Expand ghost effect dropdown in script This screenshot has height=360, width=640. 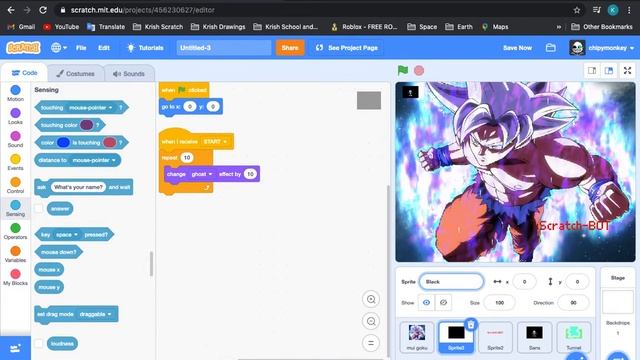click(x=210, y=174)
